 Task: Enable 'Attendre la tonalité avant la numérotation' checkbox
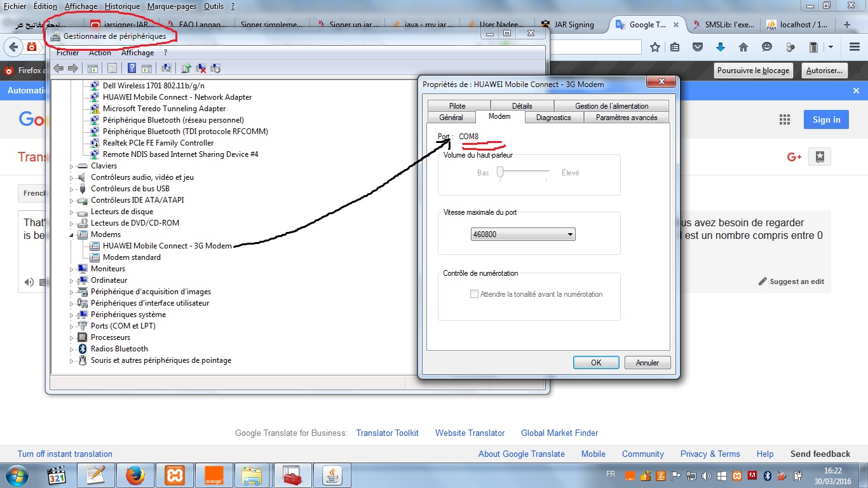(x=474, y=294)
